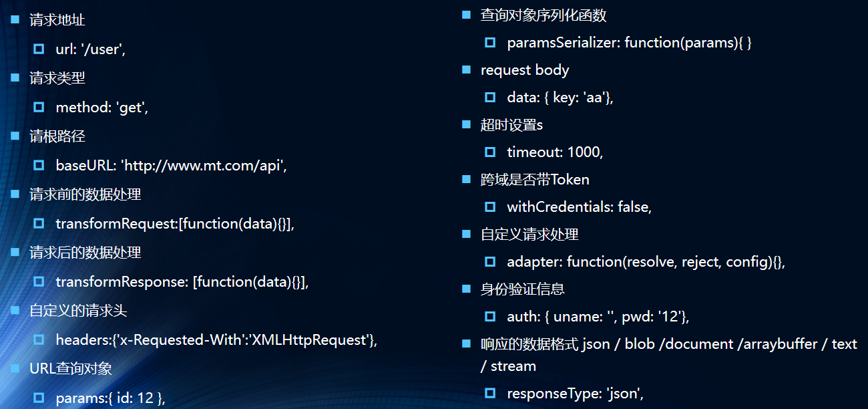Select the heading 跨域是否带Token

[535, 180]
